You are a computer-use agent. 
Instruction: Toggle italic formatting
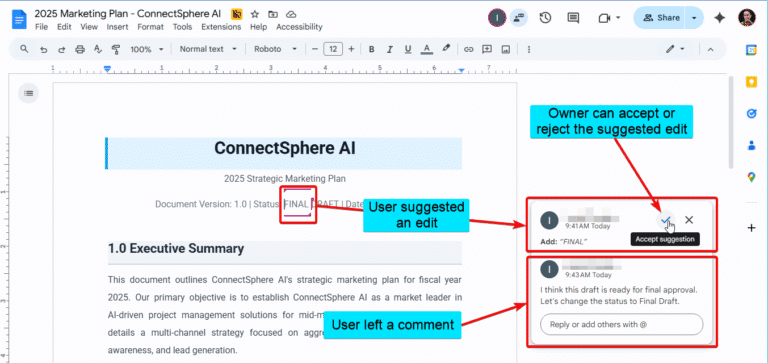click(x=389, y=49)
